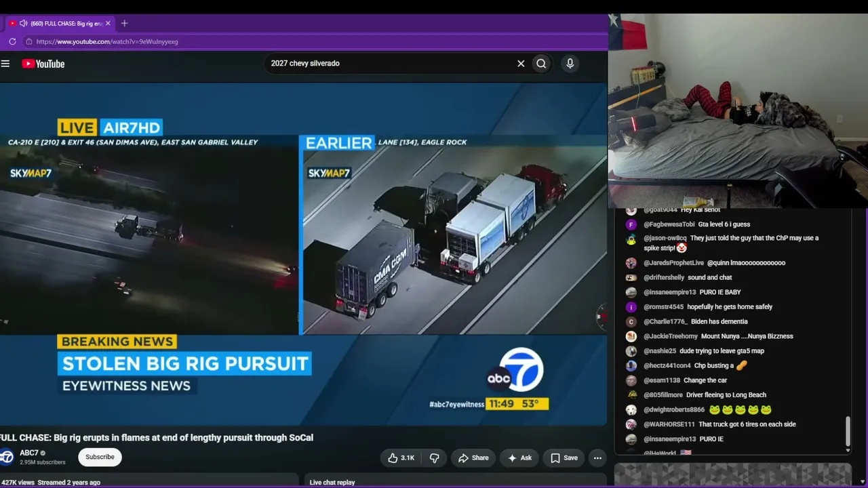Share the big rig chase video
868x488 pixels.
click(473, 458)
